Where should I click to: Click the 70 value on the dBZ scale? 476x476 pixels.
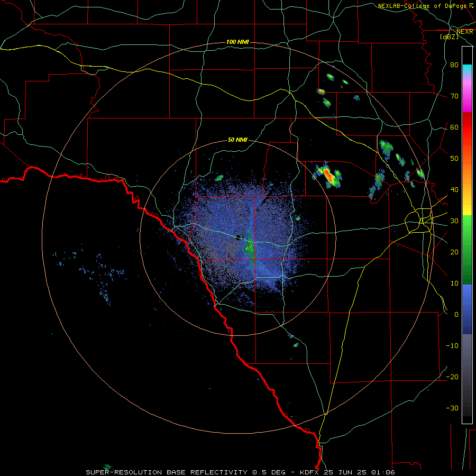point(454,96)
